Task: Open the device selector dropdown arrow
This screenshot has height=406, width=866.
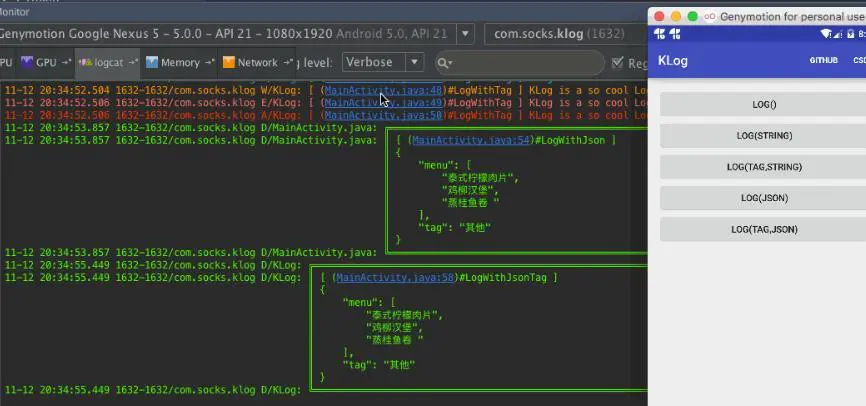Action: click(x=465, y=34)
